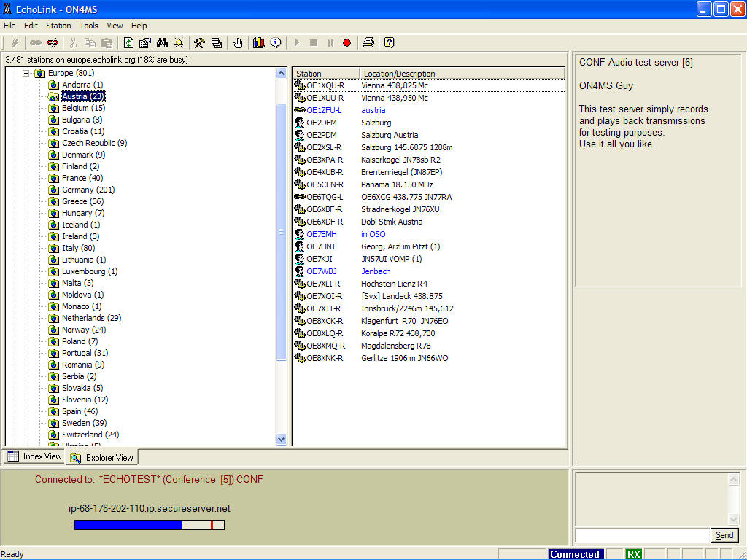747x560 pixels.
Task: Sort by the Station column header
Action: click(x=326, y=74)
